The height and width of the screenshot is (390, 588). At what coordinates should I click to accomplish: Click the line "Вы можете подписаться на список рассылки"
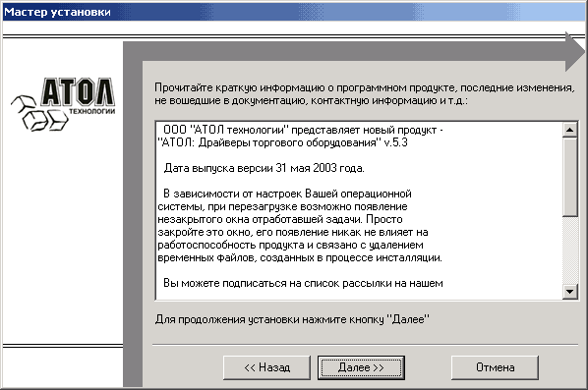click(x=303, y=283)
